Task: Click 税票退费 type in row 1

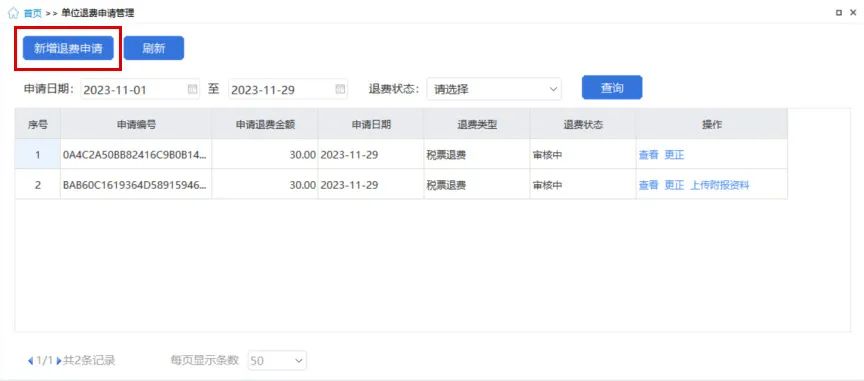Action: tap(446, 155)
